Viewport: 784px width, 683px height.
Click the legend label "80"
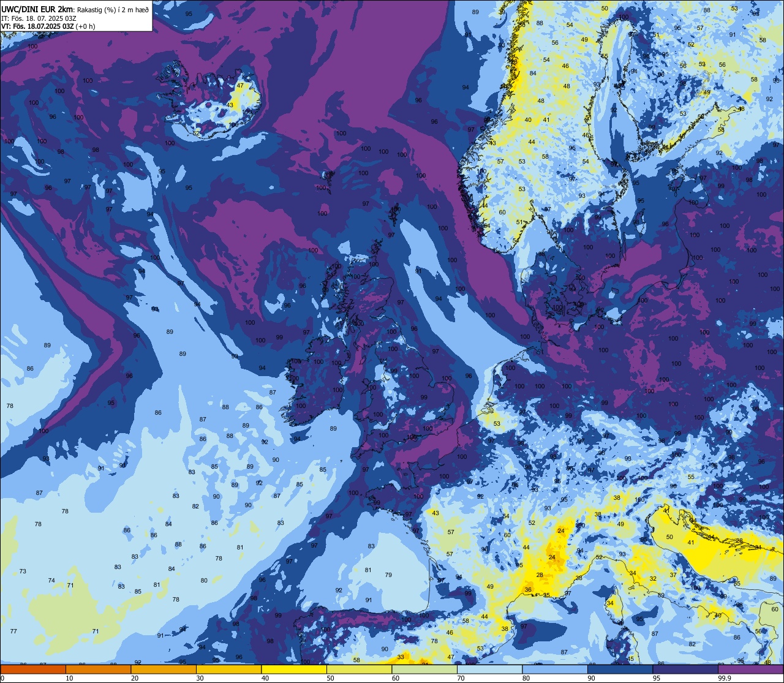pyautogui.click(x=526, y=678)
